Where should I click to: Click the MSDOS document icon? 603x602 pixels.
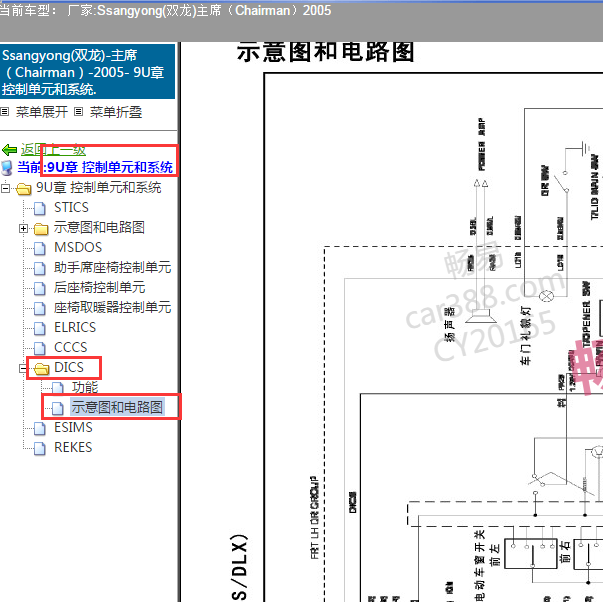(x=40, y=248)
